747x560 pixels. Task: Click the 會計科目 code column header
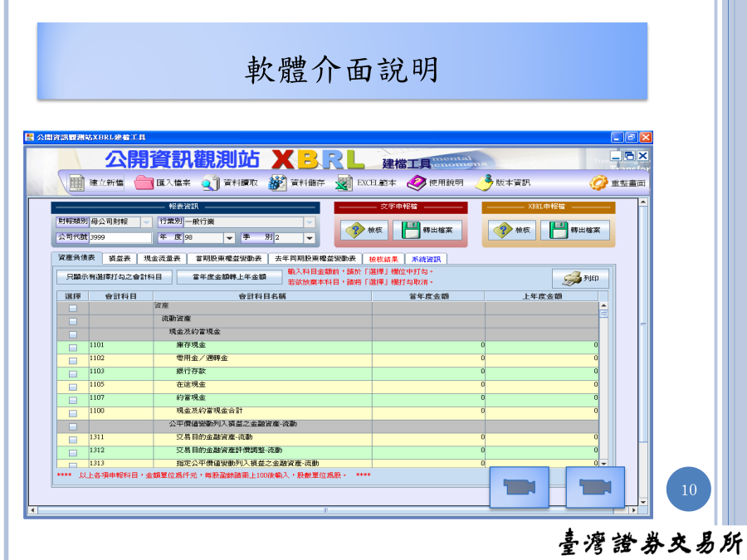[121, 296]
